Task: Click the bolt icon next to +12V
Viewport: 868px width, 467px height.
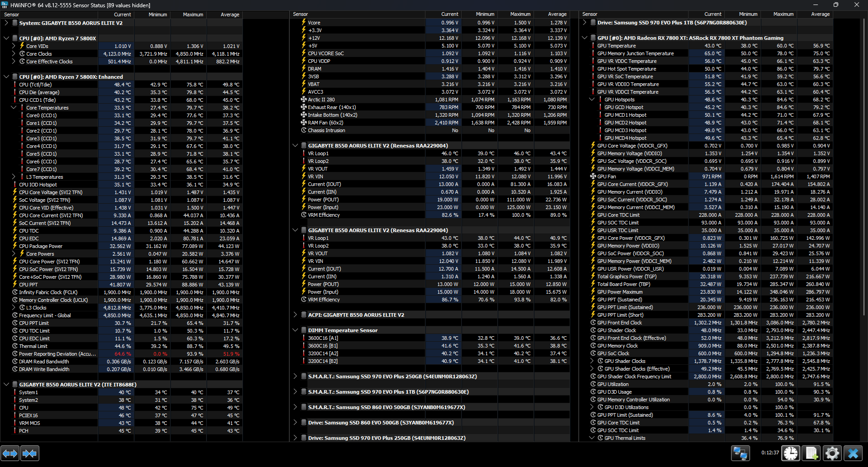Action: [304, 38]
